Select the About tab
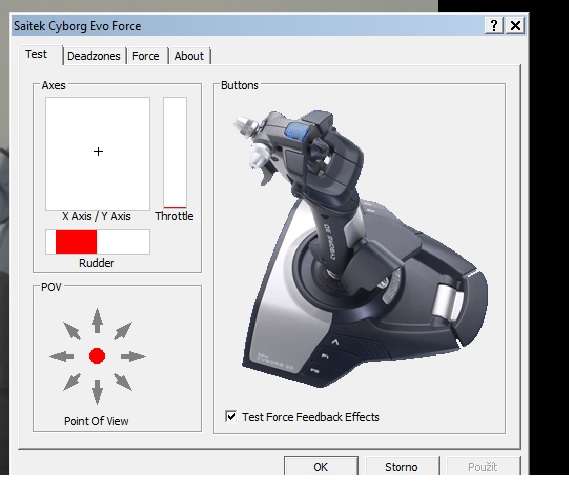Image resolution: width=569 pixels, height=486 pixels. [189, 56]
